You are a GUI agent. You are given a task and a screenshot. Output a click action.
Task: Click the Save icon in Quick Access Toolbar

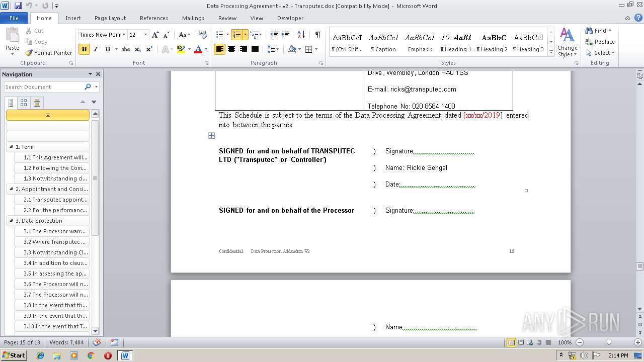[x=18, y=6]
